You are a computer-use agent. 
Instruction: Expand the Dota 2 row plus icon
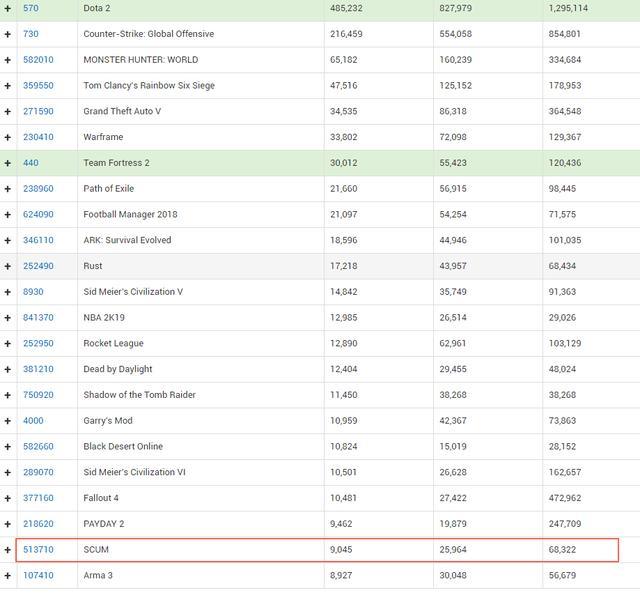[7, 8]
